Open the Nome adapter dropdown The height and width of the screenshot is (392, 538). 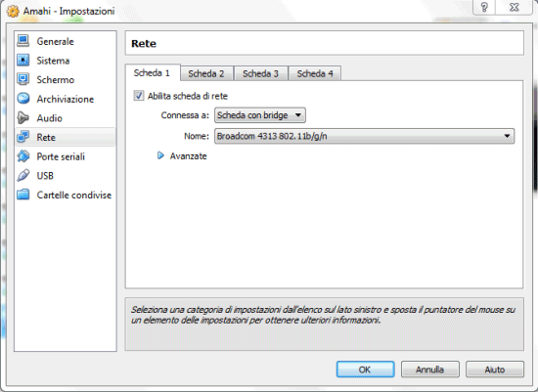[364, 136]
